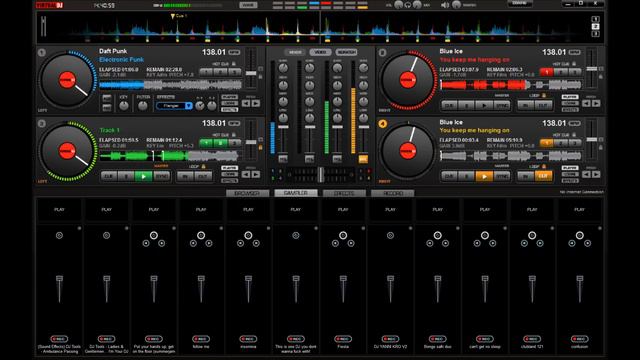Viewport: 640px width, 360px height.
Task: Switch the mixer panel to VIDEO
Action: [320, 52]
